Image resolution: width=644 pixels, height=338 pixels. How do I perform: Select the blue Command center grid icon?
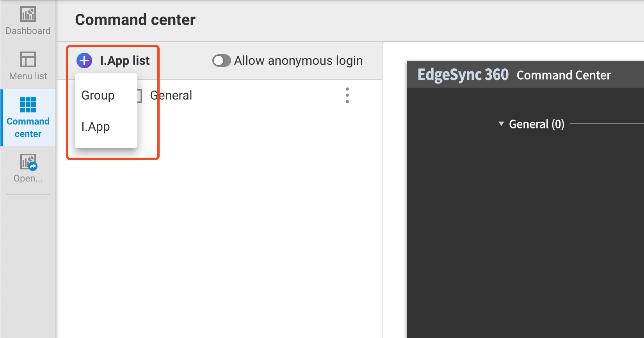[28, 105]
